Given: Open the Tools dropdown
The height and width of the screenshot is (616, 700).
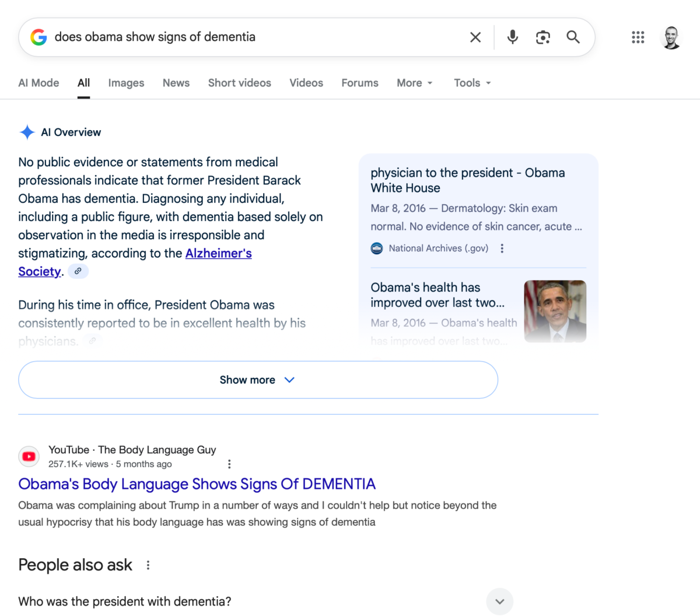Looking at the screenshot, I should pyautogui.click(x=473, y=83).
